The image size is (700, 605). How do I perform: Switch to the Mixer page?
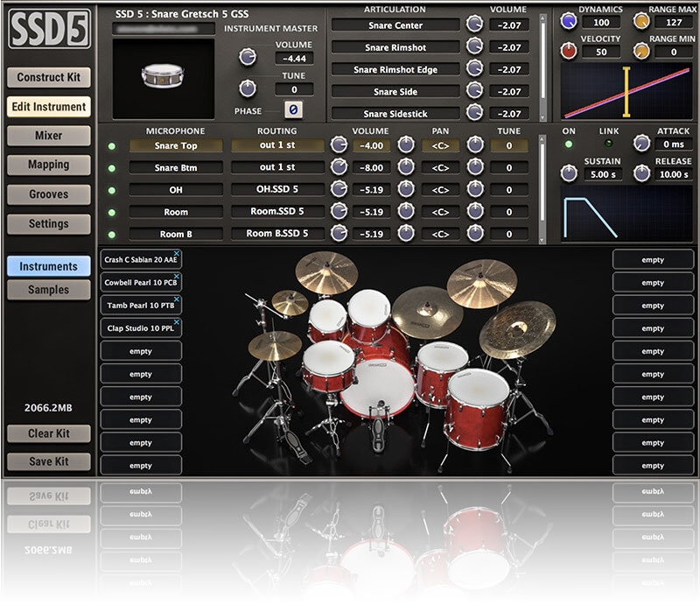coord(48,136)
